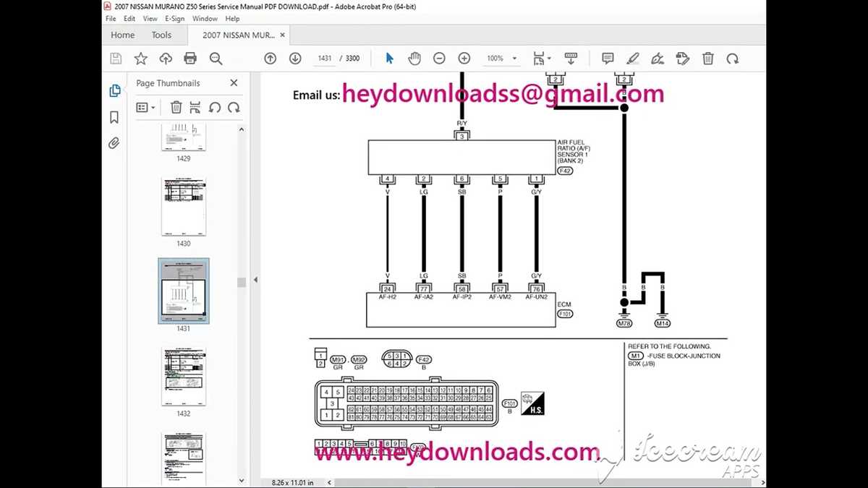Zoom in with the plus icon
The height and width of the screenshot is (488, 868).
click(x=464, y=59)
